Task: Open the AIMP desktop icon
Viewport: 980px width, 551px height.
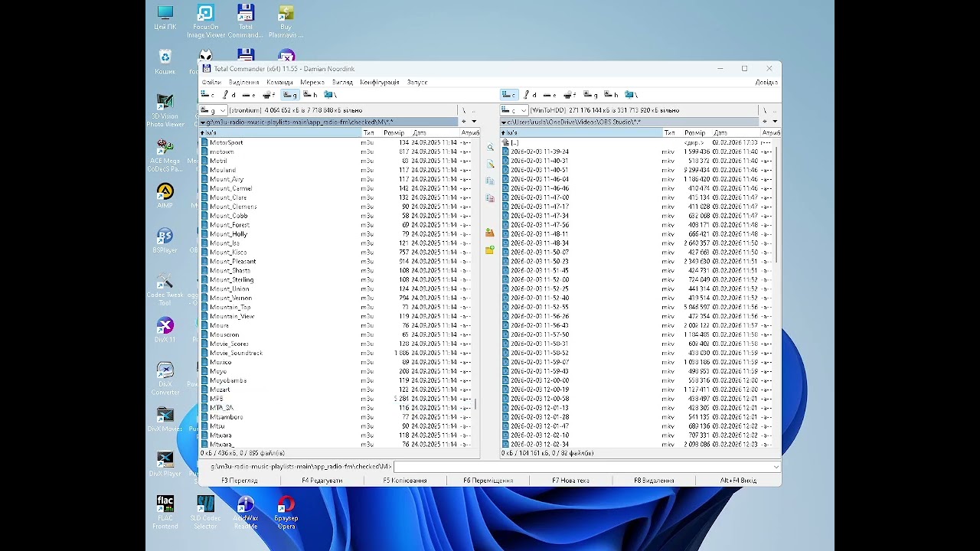Action: pos(165,196)
